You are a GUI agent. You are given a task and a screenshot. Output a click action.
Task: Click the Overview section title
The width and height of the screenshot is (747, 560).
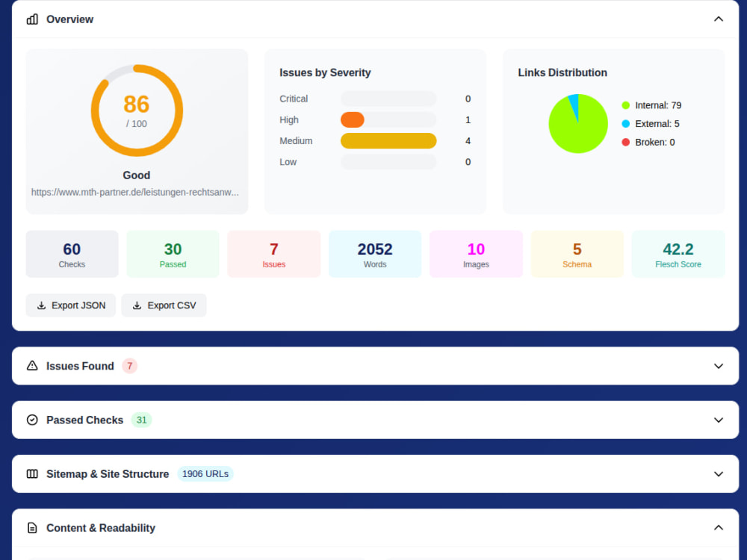click(x=70, y=19)
